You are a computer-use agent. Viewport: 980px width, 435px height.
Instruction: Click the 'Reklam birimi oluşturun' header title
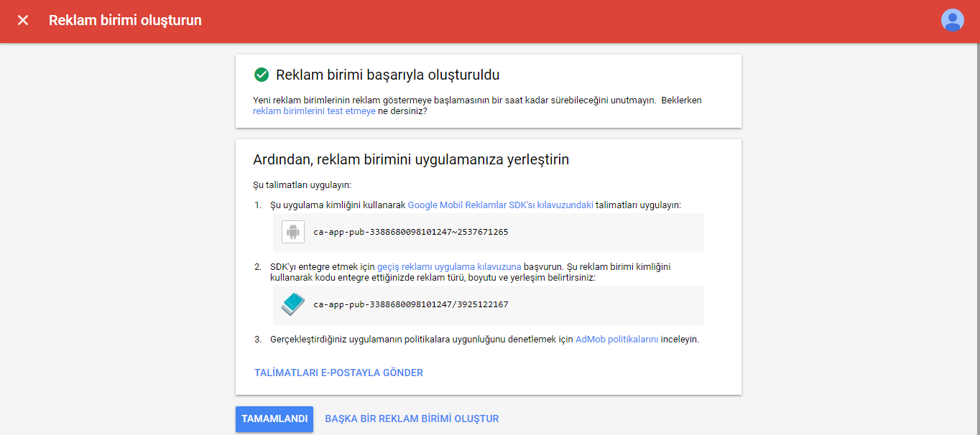pos(125,21)
